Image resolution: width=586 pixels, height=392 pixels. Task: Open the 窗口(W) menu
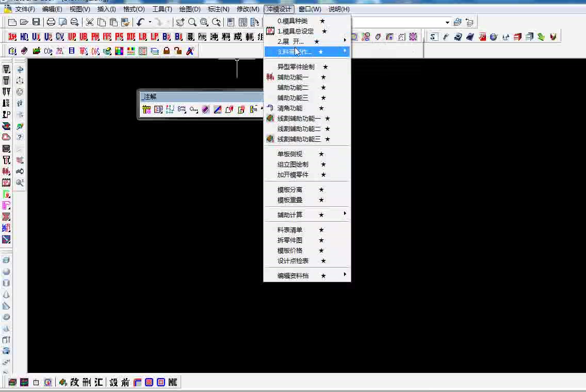coord(309,9)
